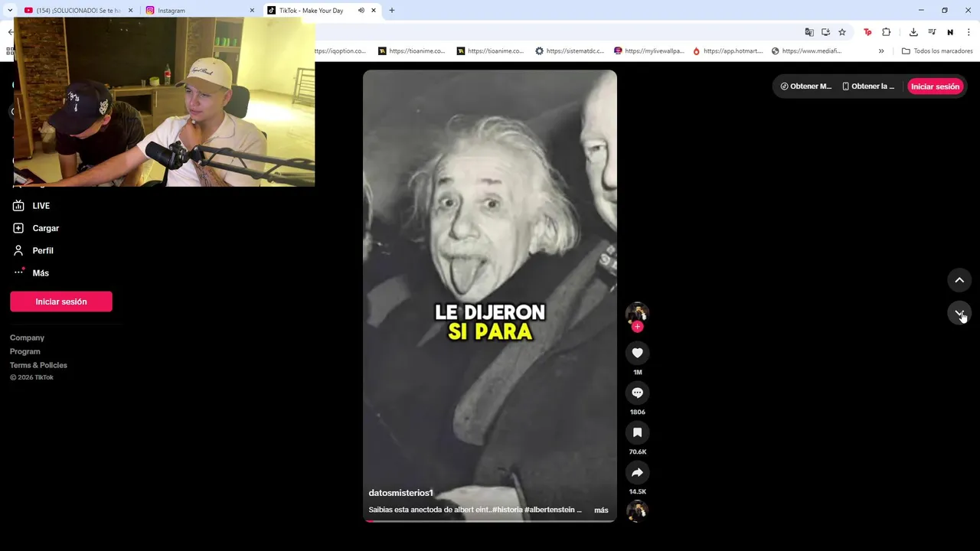Image resolution: width=980 pixels, height=551 pixels.
Task: Go to previous video with up arrow
Action: [959, 280]
